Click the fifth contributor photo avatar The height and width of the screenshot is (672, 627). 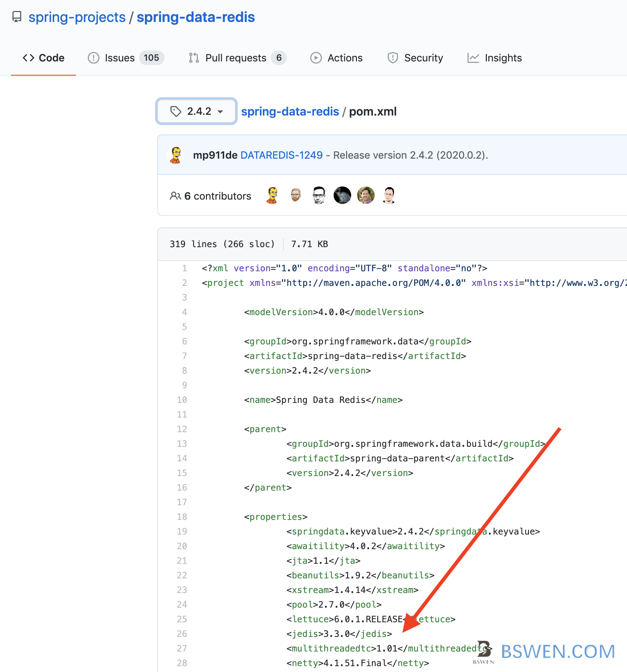coord(366,195)
